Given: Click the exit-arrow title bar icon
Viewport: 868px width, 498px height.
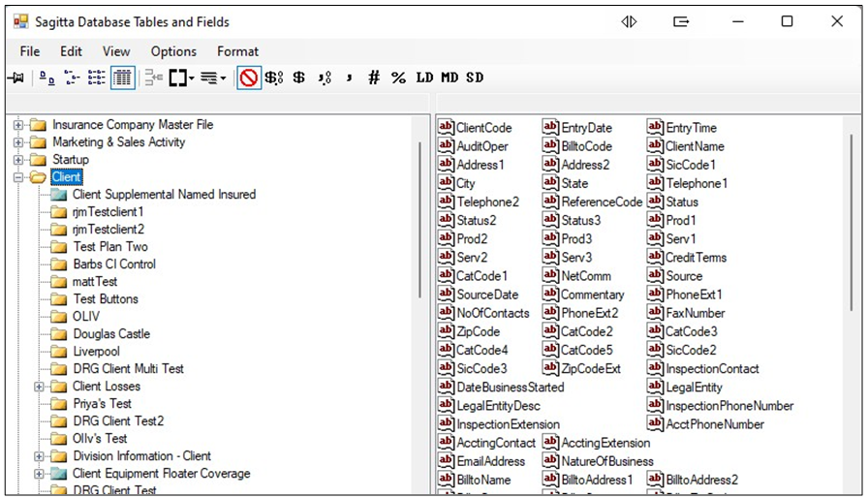Looking at the screenshot, I should point(681,21).
